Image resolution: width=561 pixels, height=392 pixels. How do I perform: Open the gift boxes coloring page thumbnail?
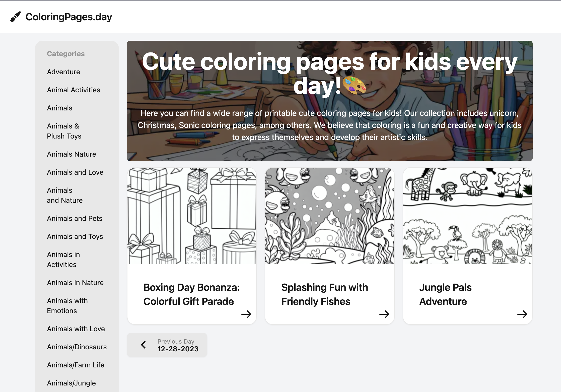click(192, 216)
